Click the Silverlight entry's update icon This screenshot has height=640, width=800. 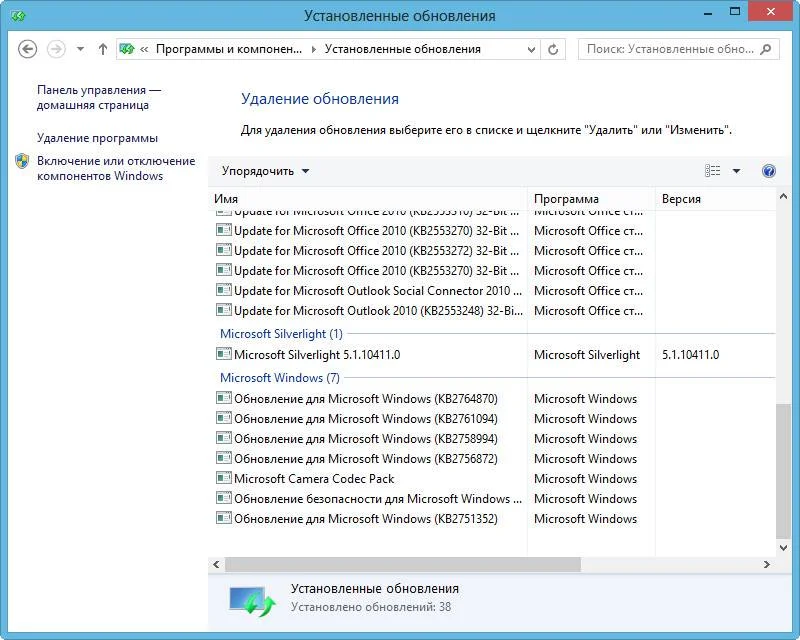click(223, 354)
